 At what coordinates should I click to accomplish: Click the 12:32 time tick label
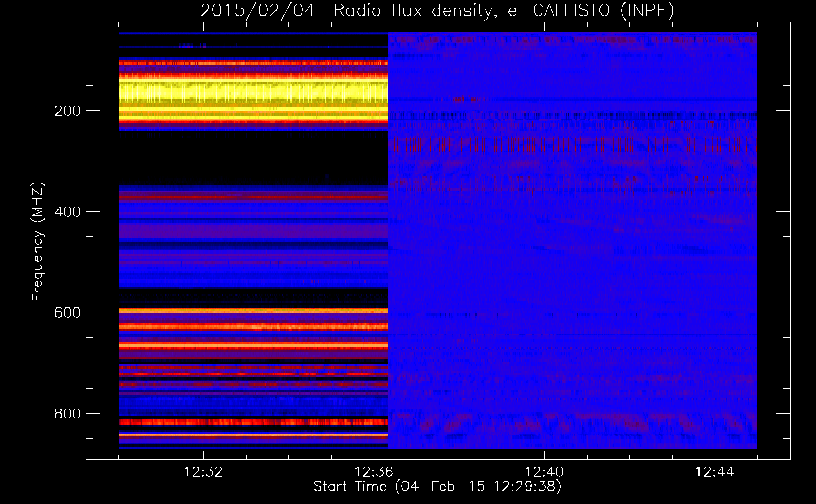(x=203, y=472)
